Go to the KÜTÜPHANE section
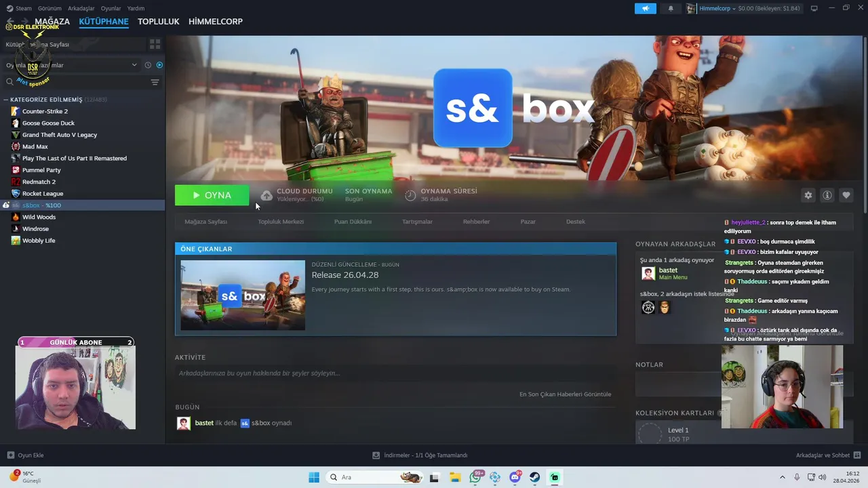 [104, 21]
